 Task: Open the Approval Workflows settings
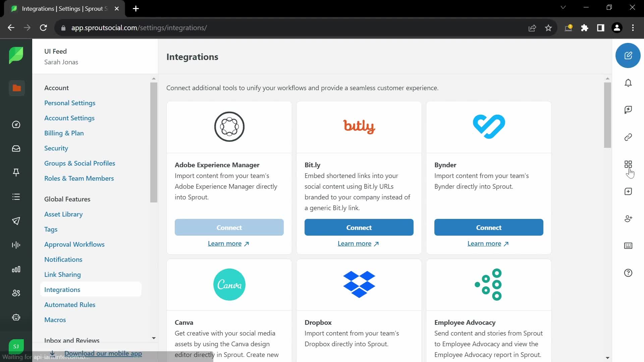click(74, 244)
